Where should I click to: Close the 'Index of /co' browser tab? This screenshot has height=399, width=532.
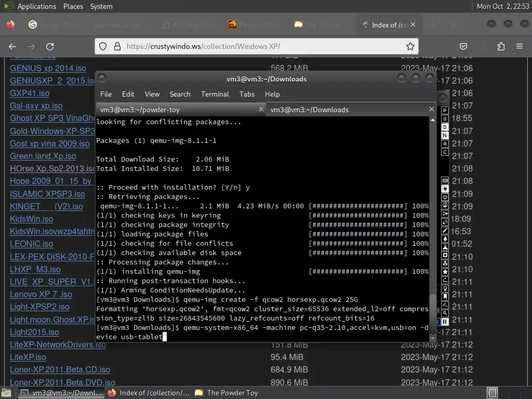(x=413, y=24)
